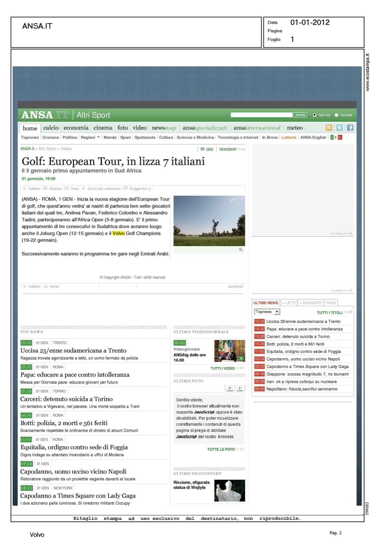
Task: Expand the Regioni menu arrow
Action: point(98,137)
